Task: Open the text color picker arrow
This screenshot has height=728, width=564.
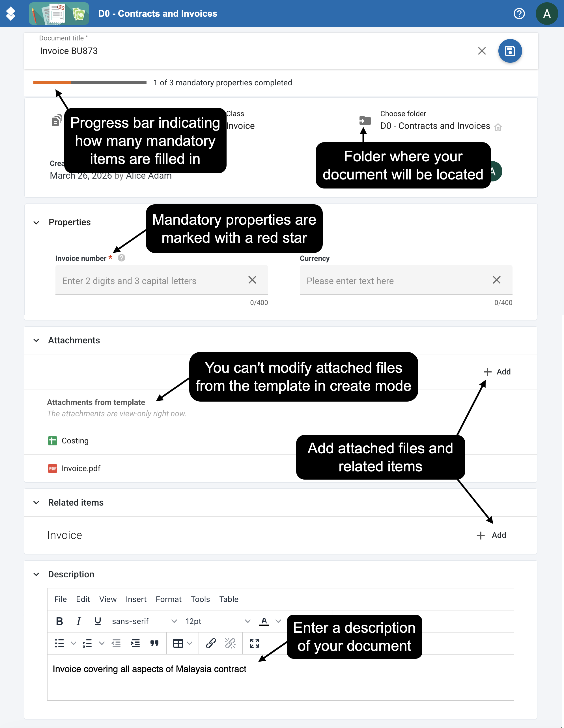Action: tap(278, 621)
